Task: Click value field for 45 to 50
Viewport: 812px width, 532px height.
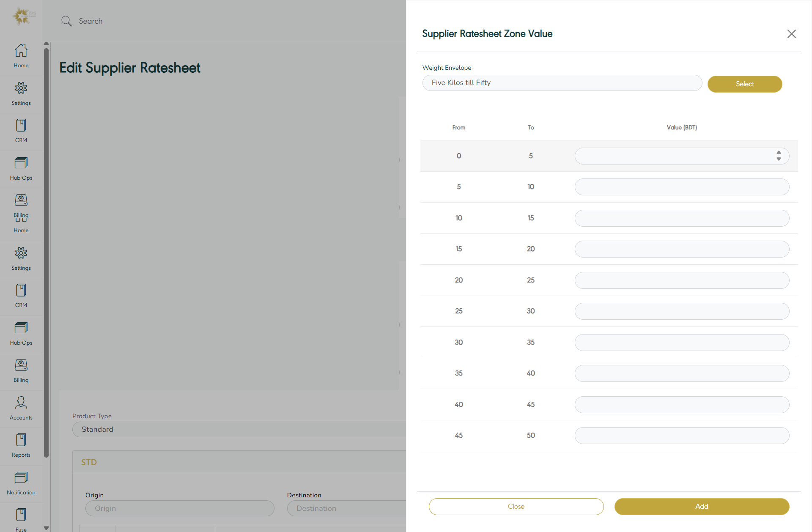Action: coord(681,436)
